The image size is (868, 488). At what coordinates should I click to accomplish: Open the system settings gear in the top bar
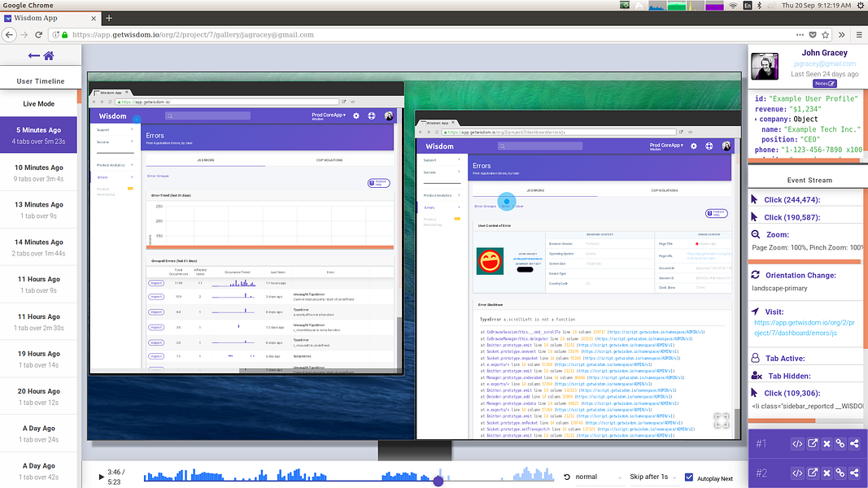pyautogui.click(x=861, y=5)
